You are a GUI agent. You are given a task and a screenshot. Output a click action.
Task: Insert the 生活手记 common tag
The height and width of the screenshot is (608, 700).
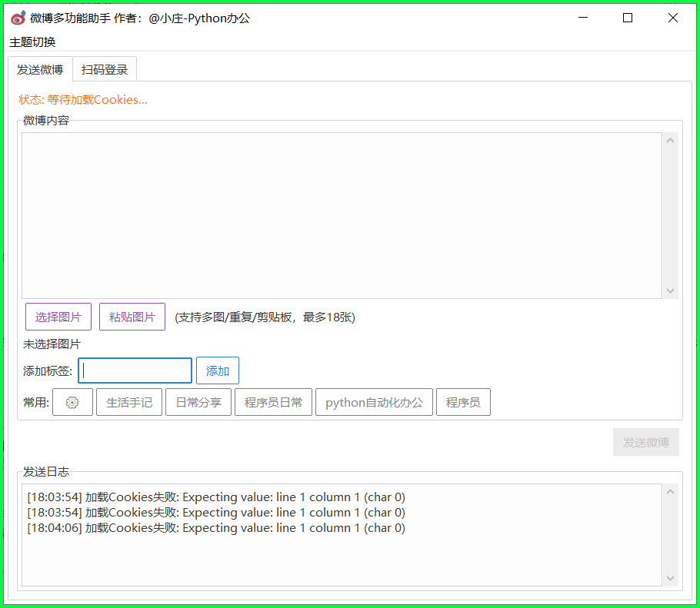tap(129, 402)
